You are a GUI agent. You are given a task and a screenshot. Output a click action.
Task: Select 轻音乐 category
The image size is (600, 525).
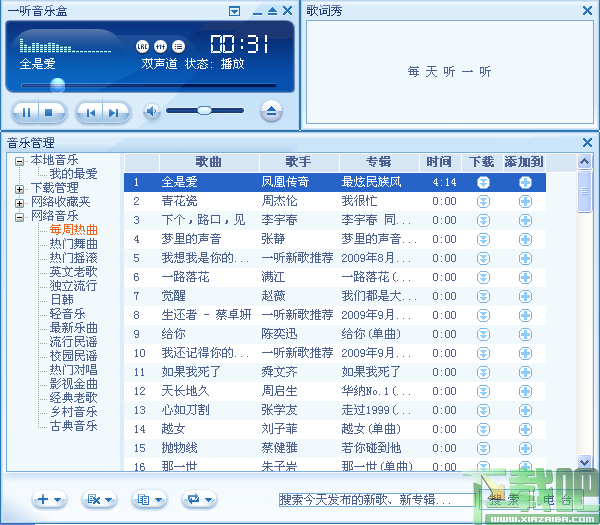67,314
